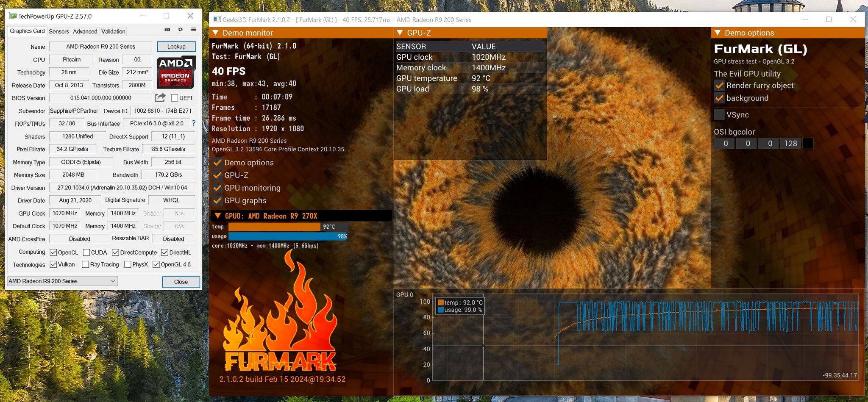Toggle the CUDA checkbox
Image resolution: width=868 pixels, height=402 pixels.
pyautogui.click(x=86, y=252)
